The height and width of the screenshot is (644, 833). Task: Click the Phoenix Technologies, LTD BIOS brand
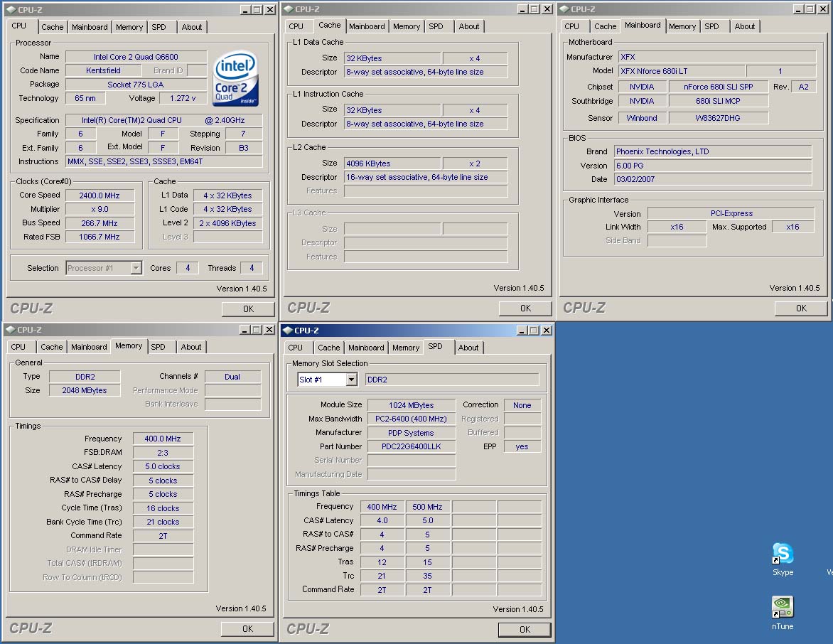(713, 151)
